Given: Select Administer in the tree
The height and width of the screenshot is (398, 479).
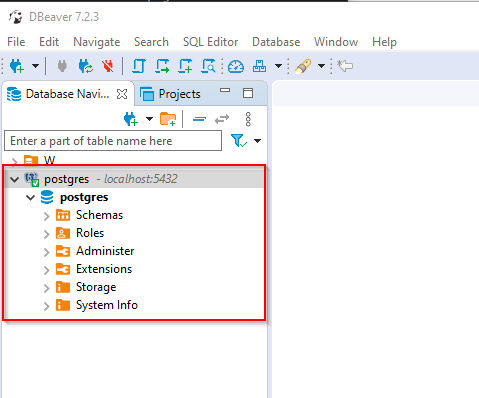Looking at the screenshot, I should click(105, 251).
